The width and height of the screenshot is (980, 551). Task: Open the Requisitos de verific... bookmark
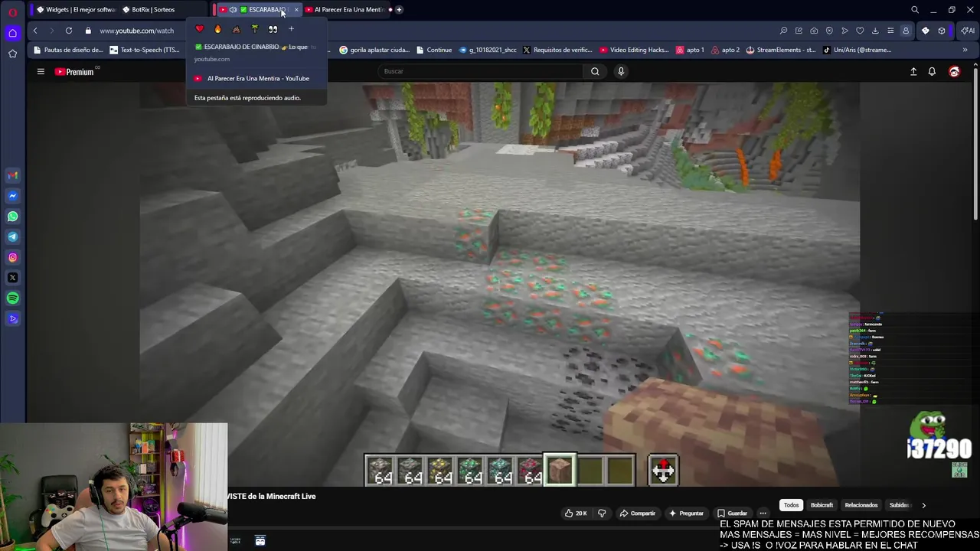(557, 50)
